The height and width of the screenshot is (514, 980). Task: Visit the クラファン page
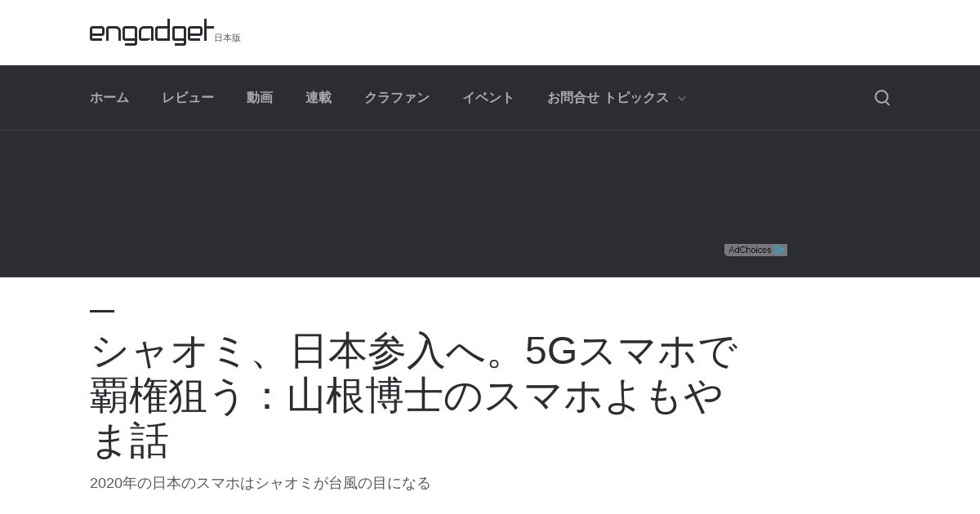[397, 98]
